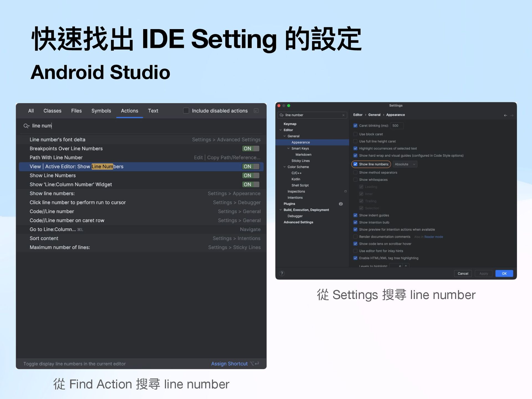The width and height of the screenshot is (532, 399).
Task: Select "Go to Line:Column..." result
Action: click(141, 229)
